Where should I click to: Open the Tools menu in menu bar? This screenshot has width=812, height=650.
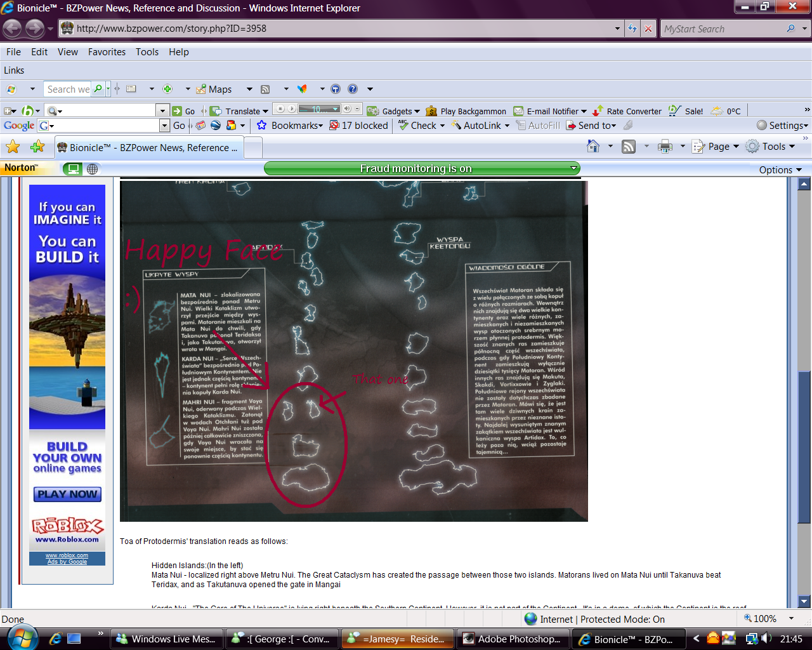pyautogui.click(x=147, y=52)
